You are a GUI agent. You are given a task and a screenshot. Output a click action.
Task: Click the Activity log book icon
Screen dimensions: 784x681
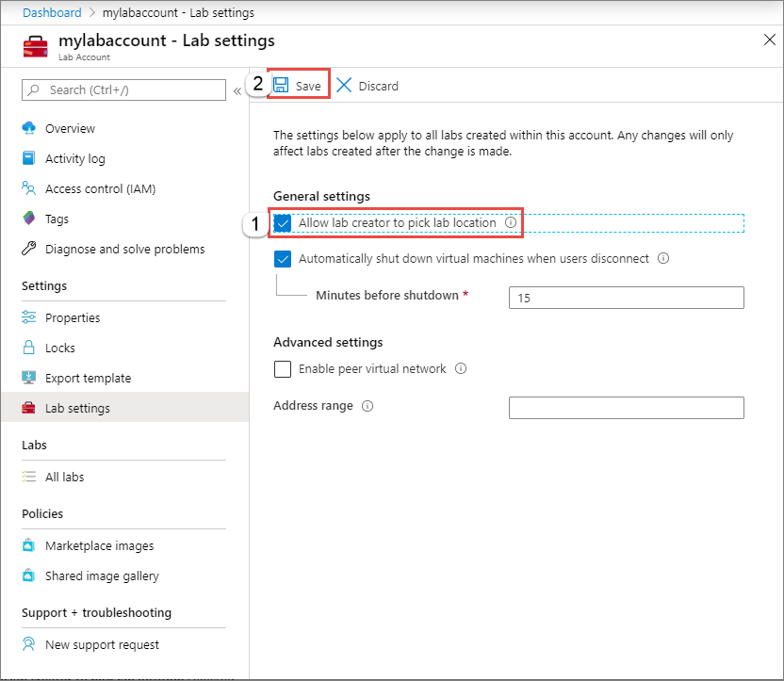[x=29, y=158]
